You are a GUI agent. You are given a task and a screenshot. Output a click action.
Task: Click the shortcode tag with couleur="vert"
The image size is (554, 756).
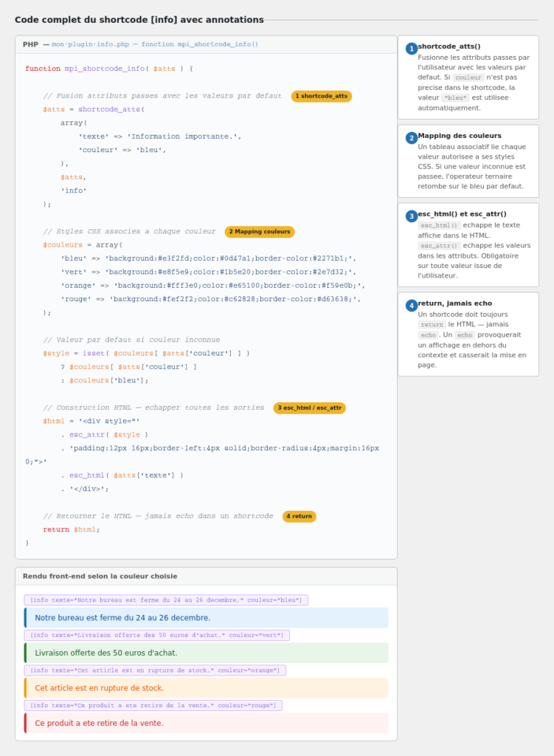157,635
